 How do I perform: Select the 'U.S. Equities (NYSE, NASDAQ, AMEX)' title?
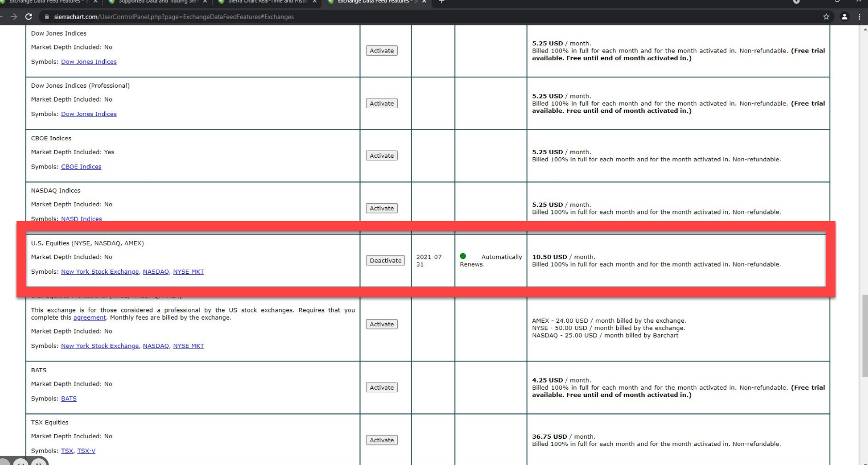click(88, 243)
